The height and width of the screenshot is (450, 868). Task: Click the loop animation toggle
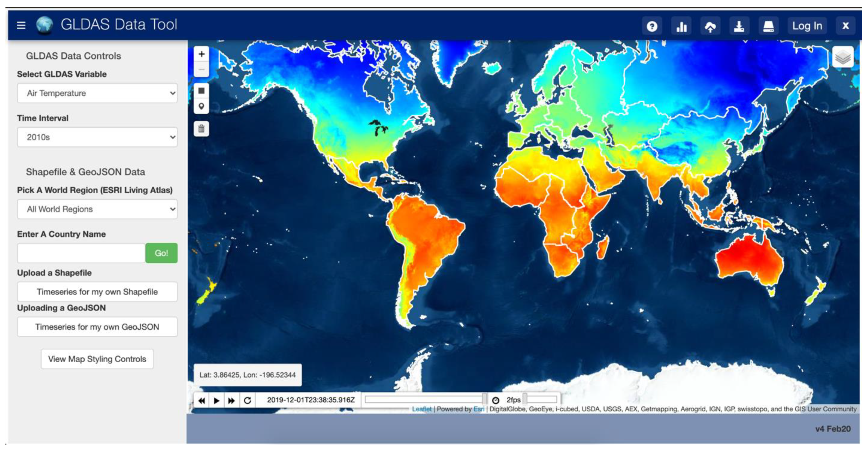click(247, 400)
